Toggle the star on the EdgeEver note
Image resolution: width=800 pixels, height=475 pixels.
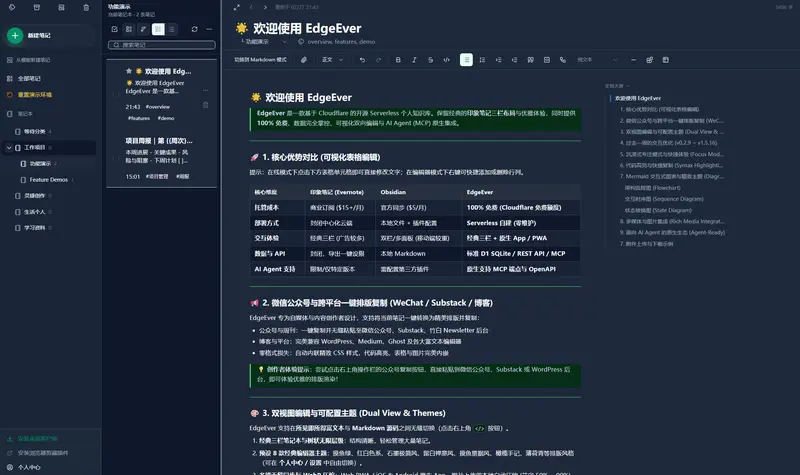coord(129,71)
